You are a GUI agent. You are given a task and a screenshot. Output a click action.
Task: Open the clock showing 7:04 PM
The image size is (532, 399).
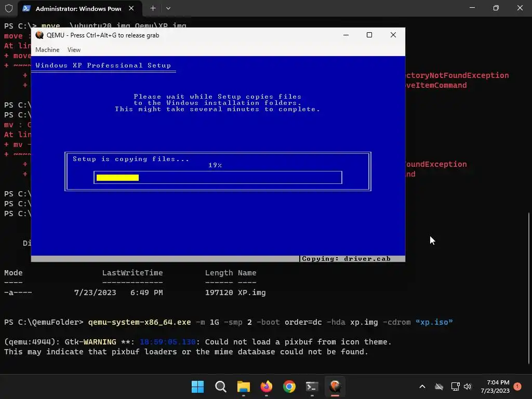point(495,387)
